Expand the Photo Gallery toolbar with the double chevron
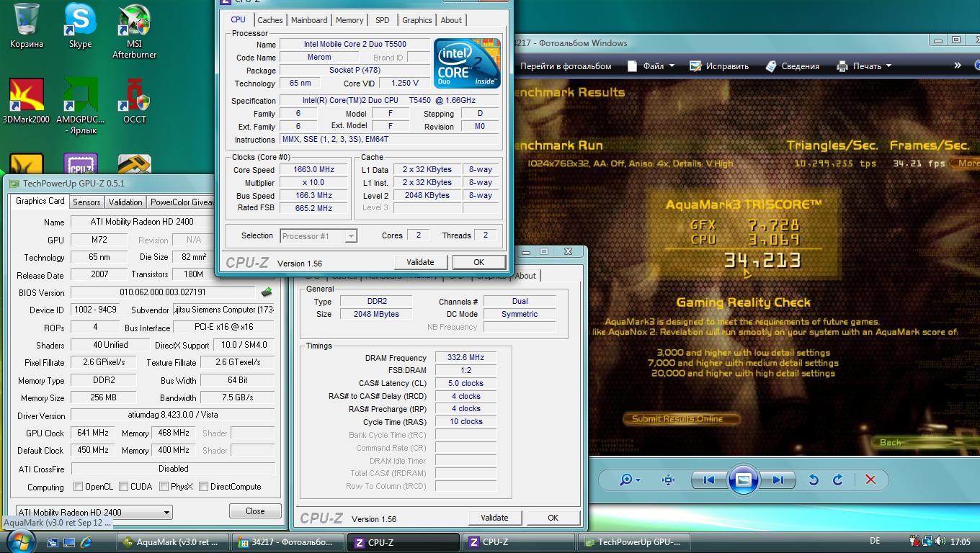 click(x=957, y=66)
